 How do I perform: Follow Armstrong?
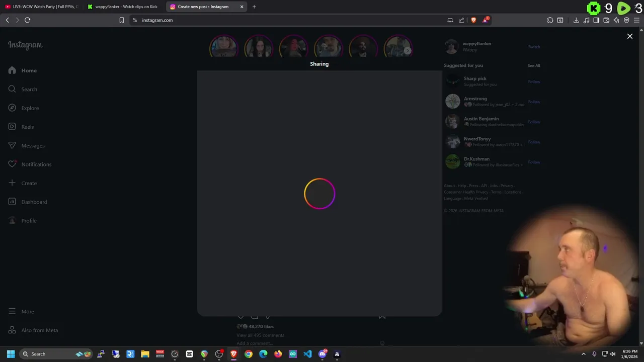tap(534, 102)
